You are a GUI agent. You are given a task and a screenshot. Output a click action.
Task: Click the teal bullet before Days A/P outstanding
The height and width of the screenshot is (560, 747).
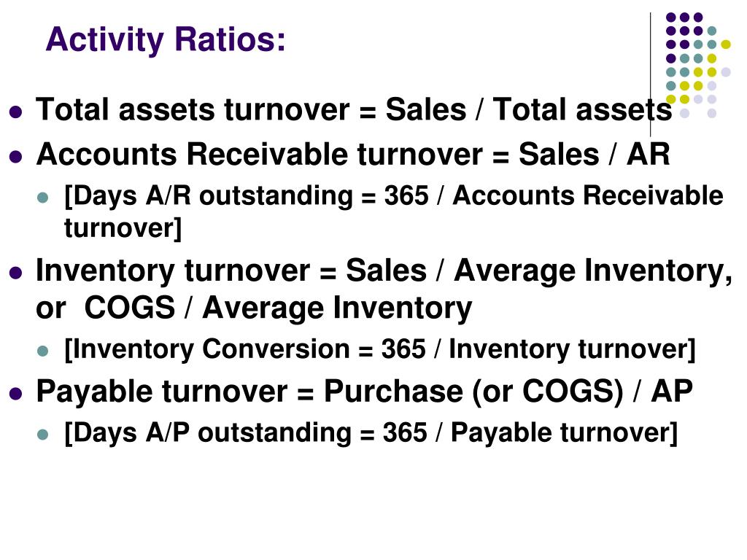point(43,435)
